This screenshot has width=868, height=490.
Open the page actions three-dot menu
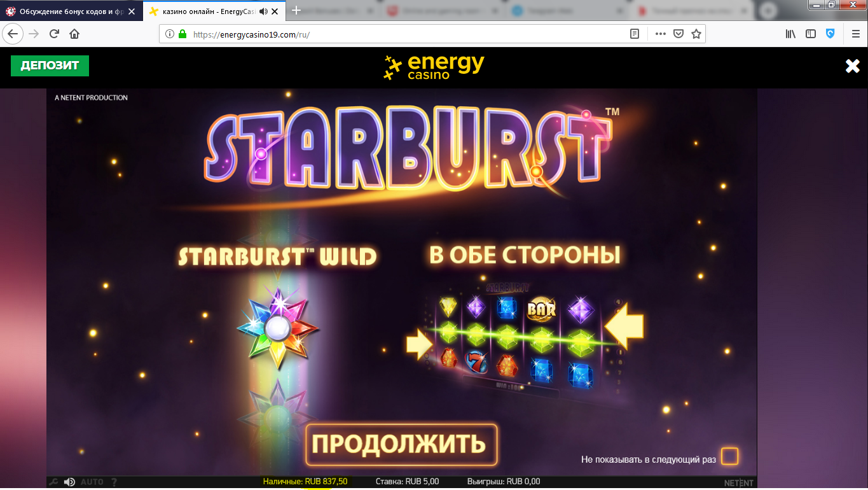[x=659, y=34]
